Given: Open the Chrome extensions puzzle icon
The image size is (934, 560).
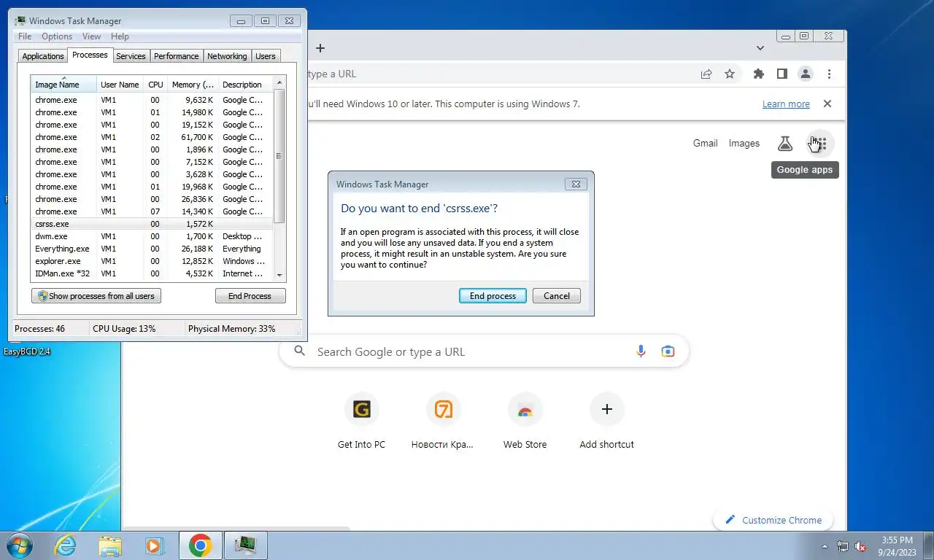Looking at the screenshot, I should tap(759, 74).
